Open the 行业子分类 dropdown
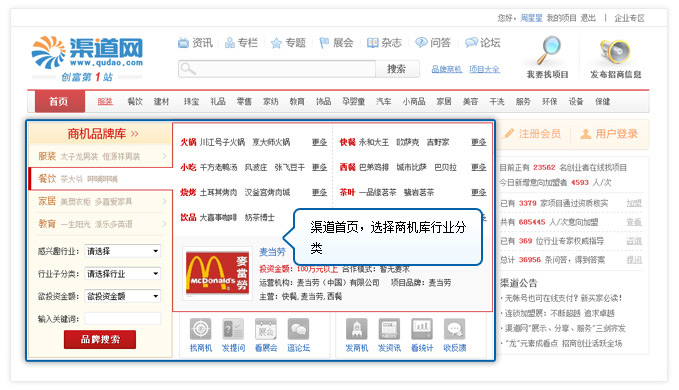This screenshot has width=679, height=390. [x=123, y=274]
